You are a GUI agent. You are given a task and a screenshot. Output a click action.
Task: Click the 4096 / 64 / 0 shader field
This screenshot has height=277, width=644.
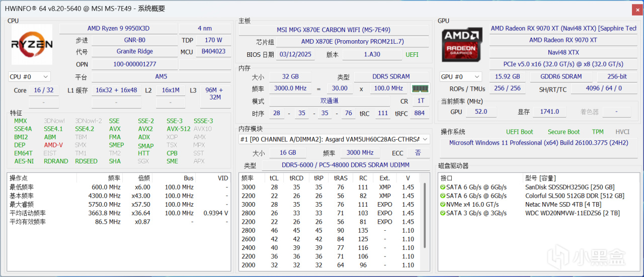(604, 88)
